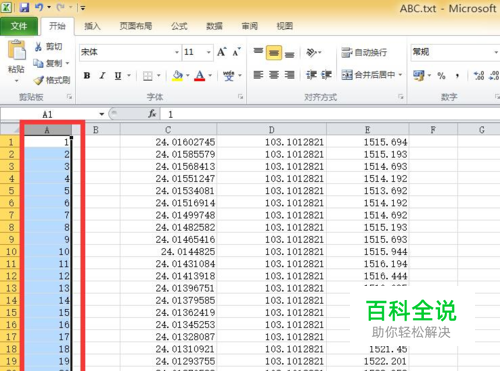Apply percent style format
The width and height of the screenshot is (500, 371).
(441, 76)
